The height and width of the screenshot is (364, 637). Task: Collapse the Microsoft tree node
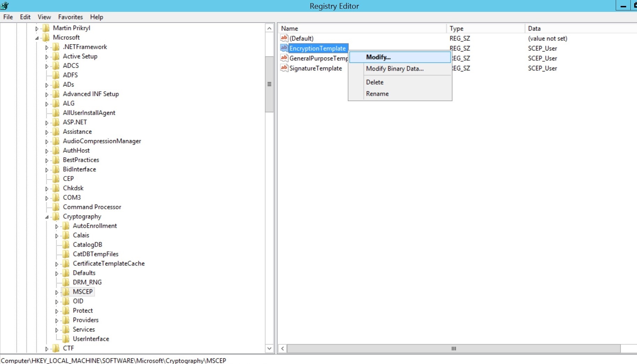click(x=37, y=37)
